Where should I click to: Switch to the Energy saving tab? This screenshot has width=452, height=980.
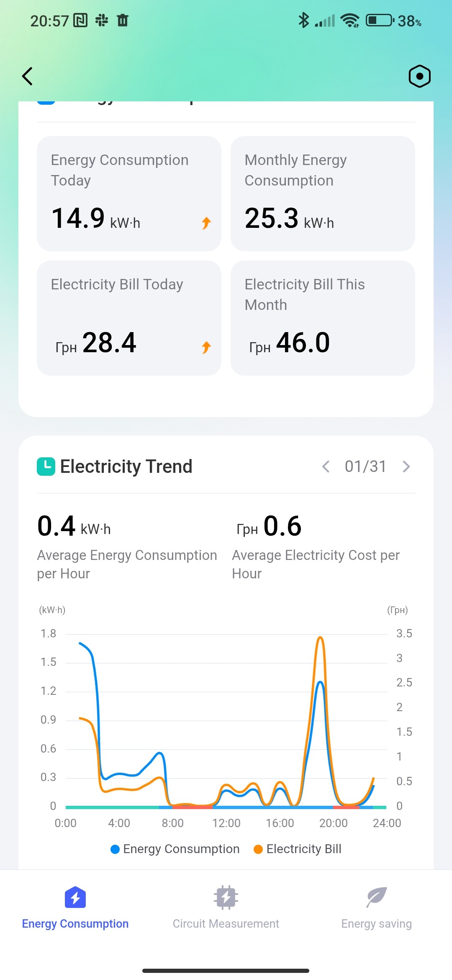coord(377,923)
